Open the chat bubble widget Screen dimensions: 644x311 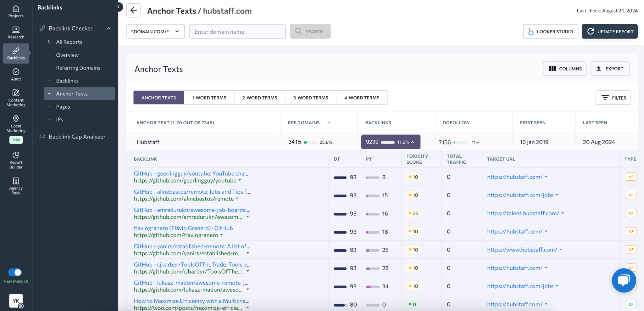[x=624, y=280]
